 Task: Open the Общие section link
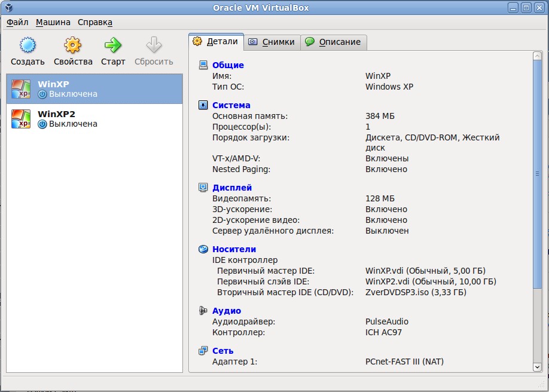click(228, 65)
